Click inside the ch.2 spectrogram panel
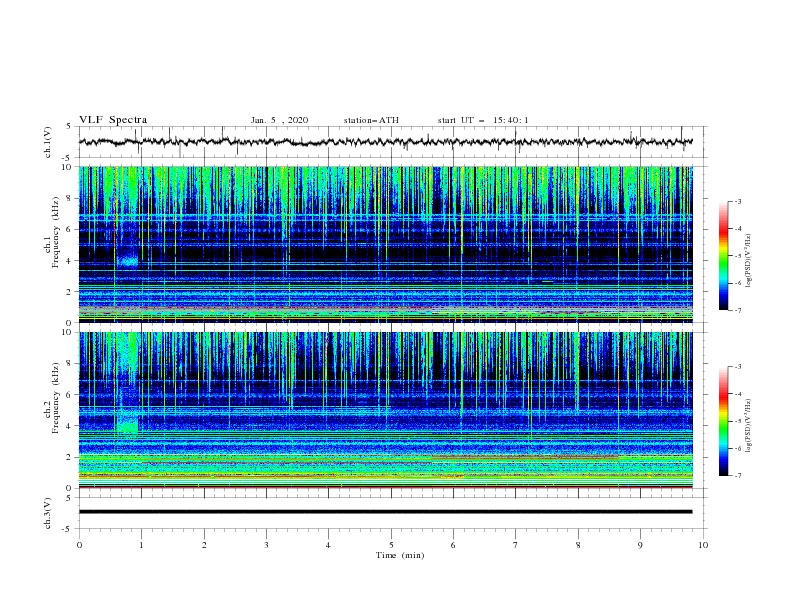The image size is (792, 612). point(385,410)
